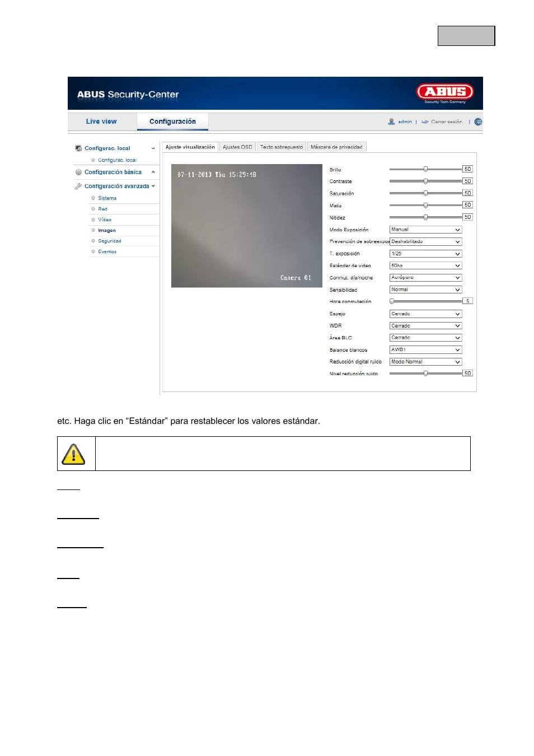The image size is (534, 756).
Task: Open the Ajuste visualización tab
Action: pyautogui.click(x=190, y=147)
